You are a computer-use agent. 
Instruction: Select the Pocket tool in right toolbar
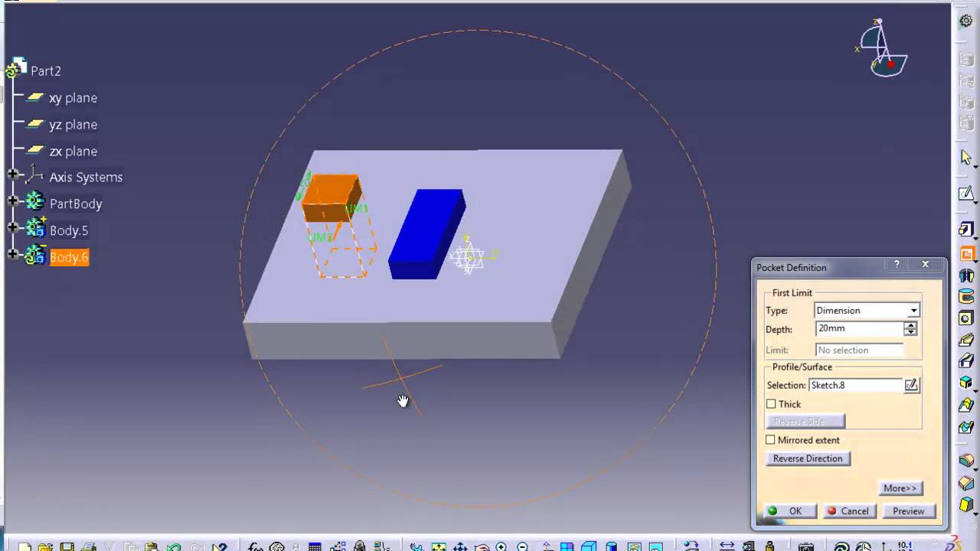pos(966,254)
